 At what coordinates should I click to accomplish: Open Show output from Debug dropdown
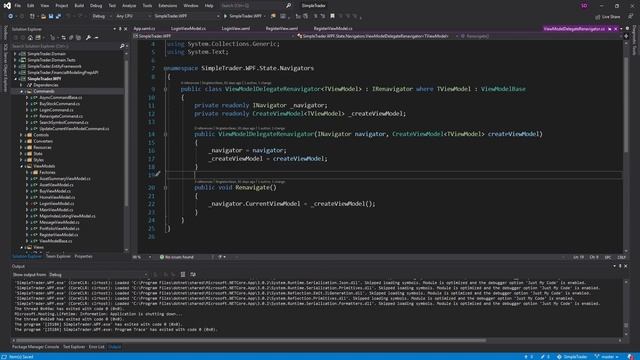tap(98, 275)
